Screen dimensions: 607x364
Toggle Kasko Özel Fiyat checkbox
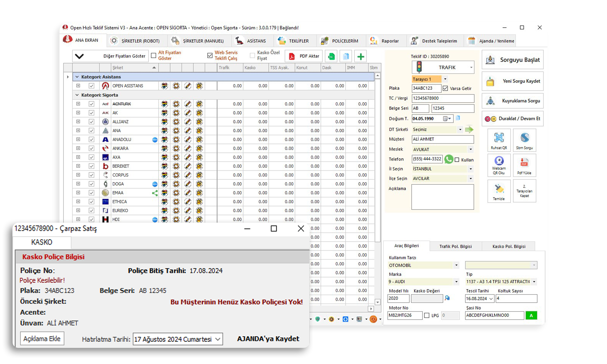click(x=253, y=56)
